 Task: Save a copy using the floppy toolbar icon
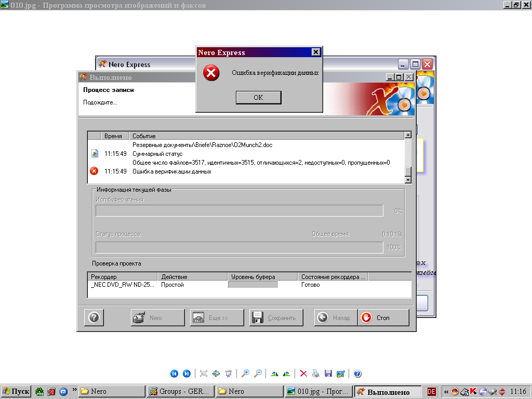pos(328,374)
